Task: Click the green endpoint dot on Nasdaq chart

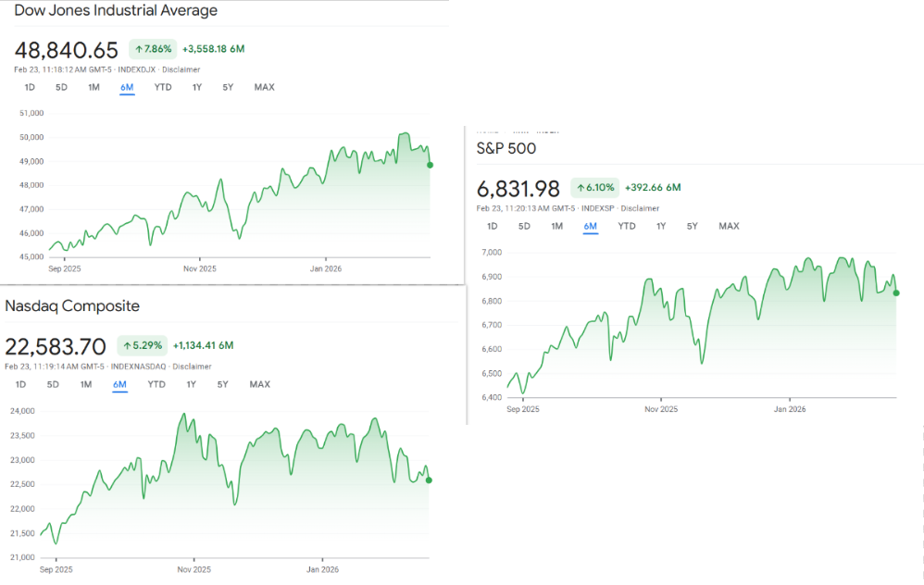Action: (429, 479)
